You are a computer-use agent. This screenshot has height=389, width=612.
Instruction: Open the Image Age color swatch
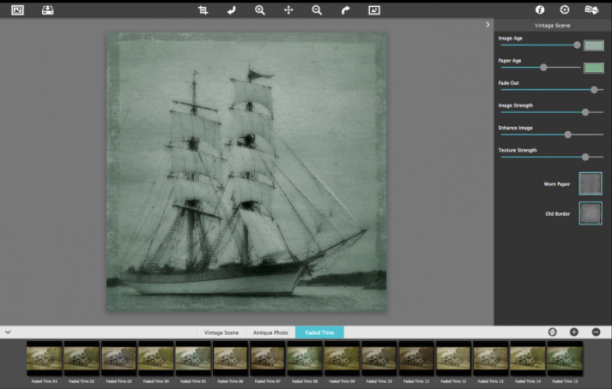(x=594, y=45)
